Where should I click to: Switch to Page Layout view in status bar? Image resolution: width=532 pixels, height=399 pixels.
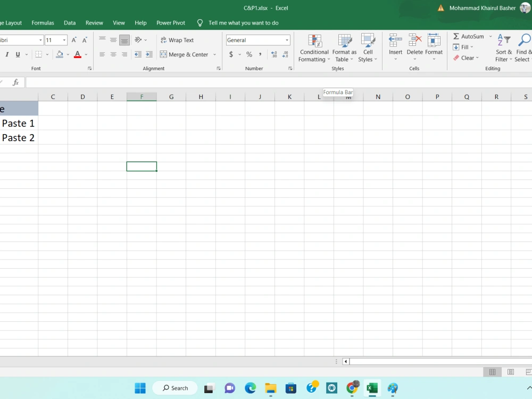(511, 372)
